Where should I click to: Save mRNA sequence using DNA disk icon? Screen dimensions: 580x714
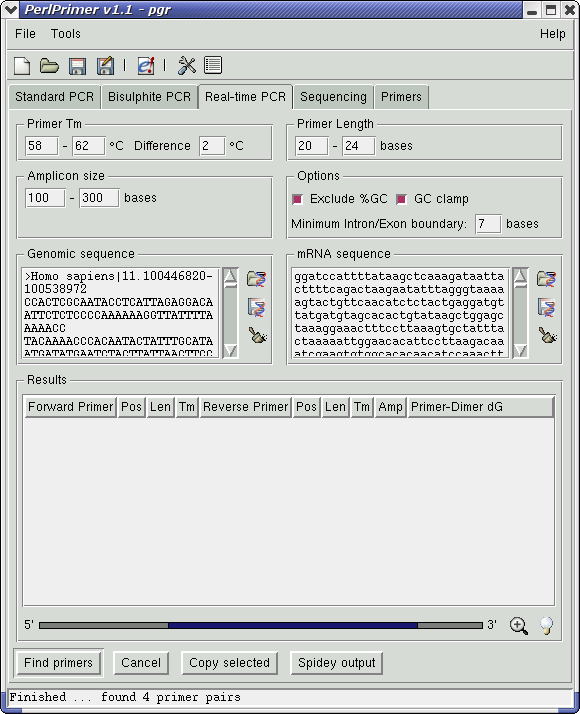(x=546, y=307)
